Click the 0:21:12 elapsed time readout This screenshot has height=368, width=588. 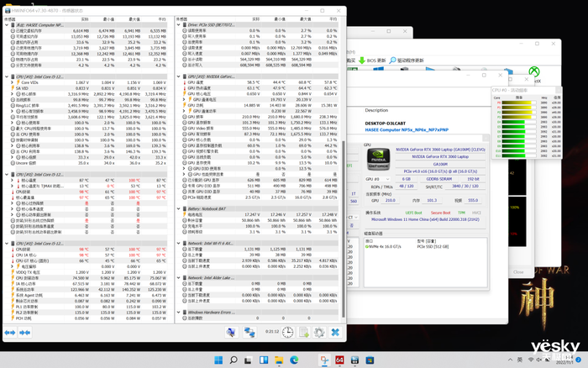(x=272, y=332)
